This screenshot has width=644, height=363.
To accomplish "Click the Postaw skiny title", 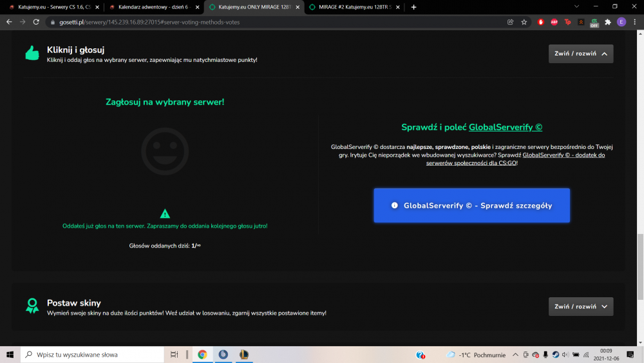I will [74, 303].
